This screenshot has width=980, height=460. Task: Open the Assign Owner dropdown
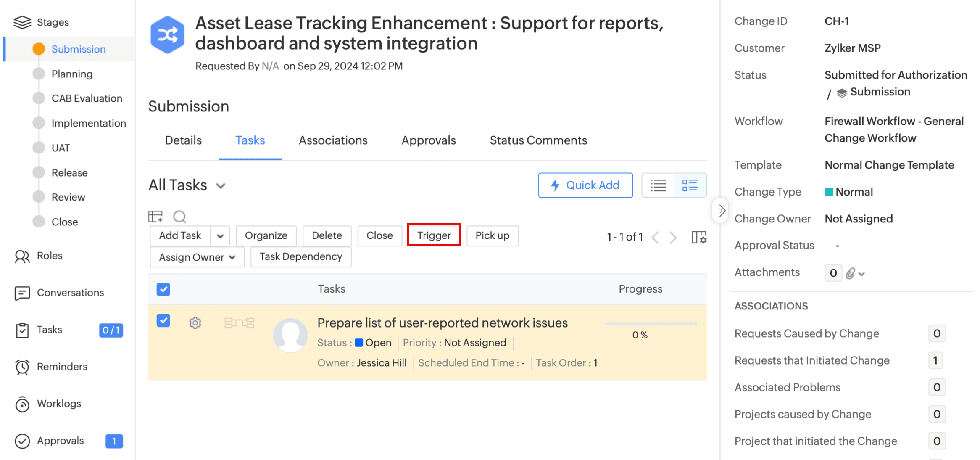(197, 257)
